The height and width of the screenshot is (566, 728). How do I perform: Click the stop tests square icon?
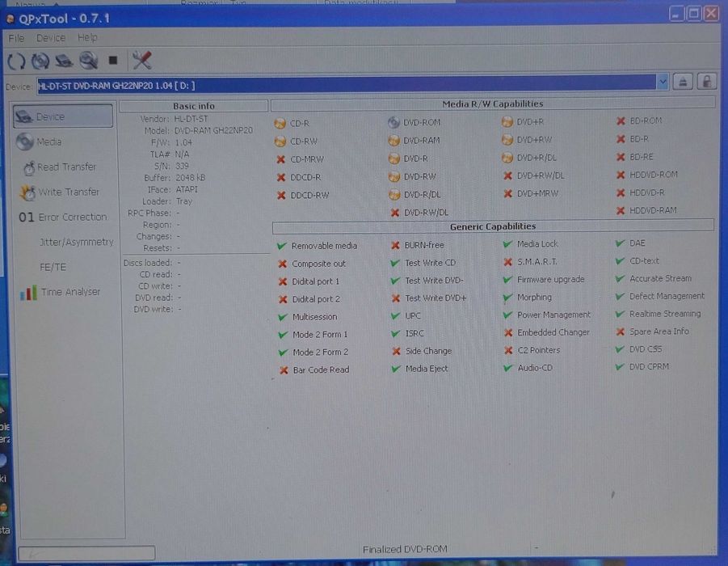point(113,60)
